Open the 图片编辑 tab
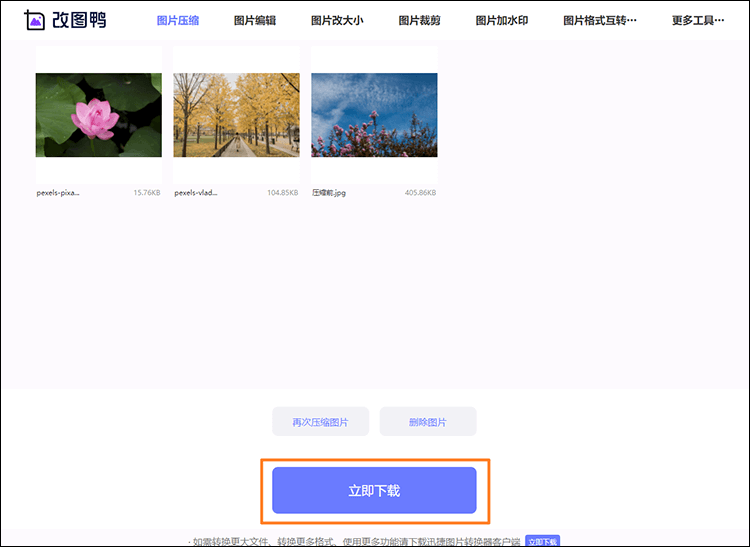750x547 pixels. click(x=255, y=20)
